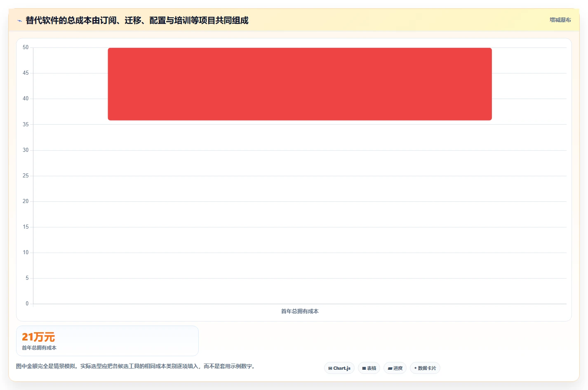This screenshot has width=588, height=390.
Task: Select the 表格 tag chip
Action: tap(369, 368)
